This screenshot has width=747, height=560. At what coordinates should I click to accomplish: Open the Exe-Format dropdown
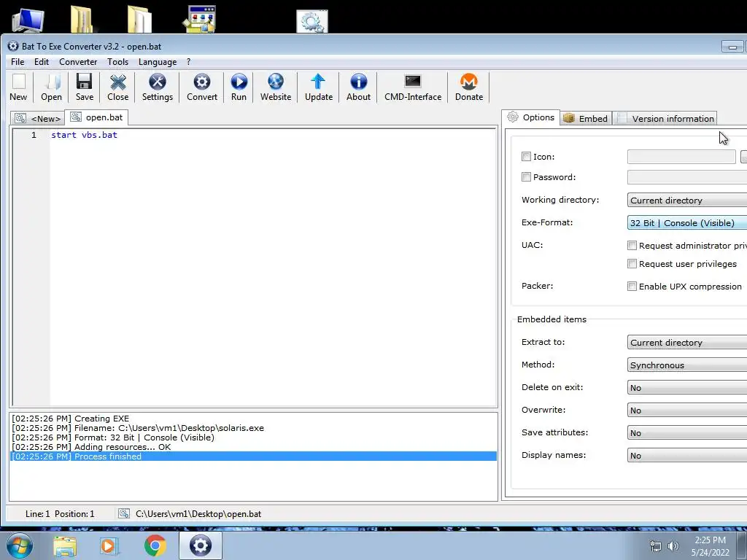(x=687, y=223)
